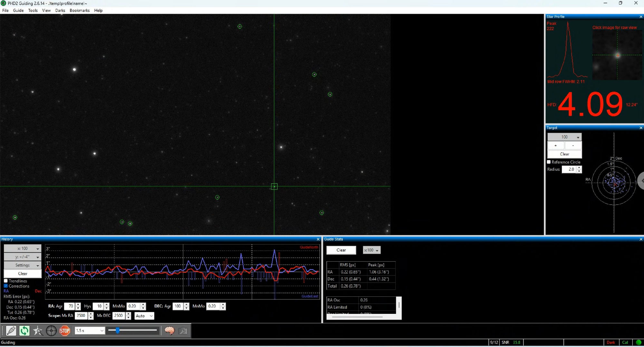The height and width of the screenshot is (347, 644).
Task: Open the History x:100 scale dropdown
Action: click(23, 248)
